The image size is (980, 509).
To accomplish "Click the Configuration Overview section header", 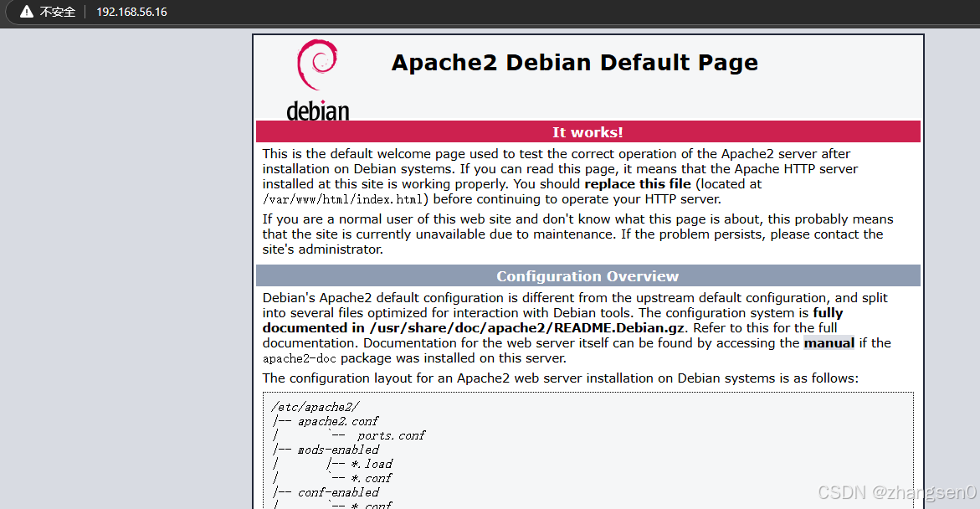I will (x=587, y=275).
